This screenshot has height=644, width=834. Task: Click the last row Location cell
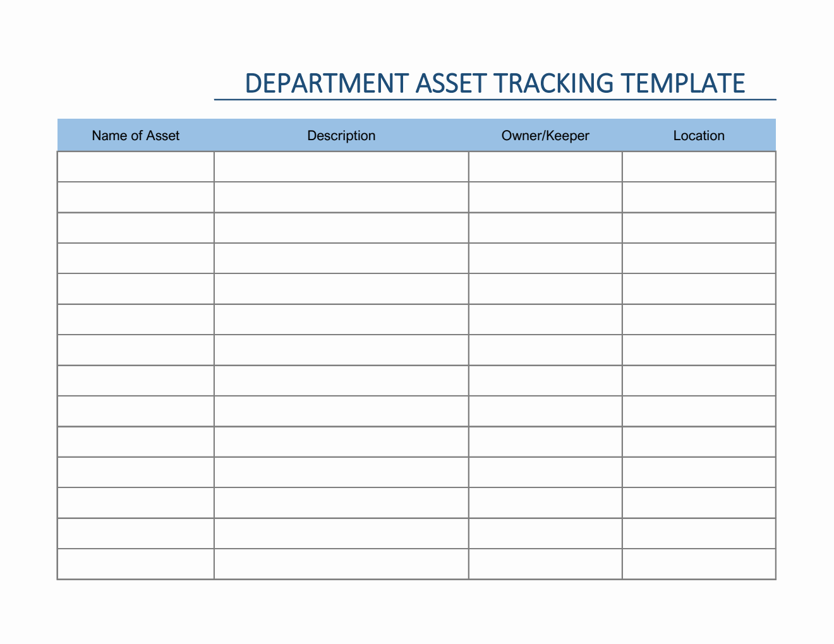click(x=699, y=562)
